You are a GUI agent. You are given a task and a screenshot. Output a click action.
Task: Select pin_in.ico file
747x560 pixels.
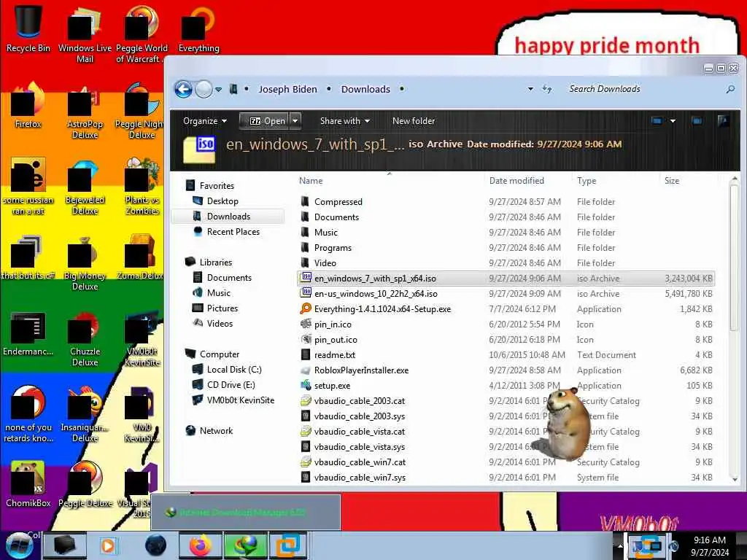click(333, 324)
